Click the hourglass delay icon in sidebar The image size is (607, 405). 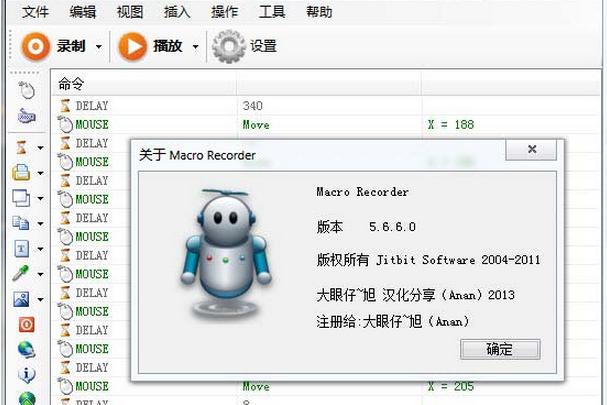[21, 148]
